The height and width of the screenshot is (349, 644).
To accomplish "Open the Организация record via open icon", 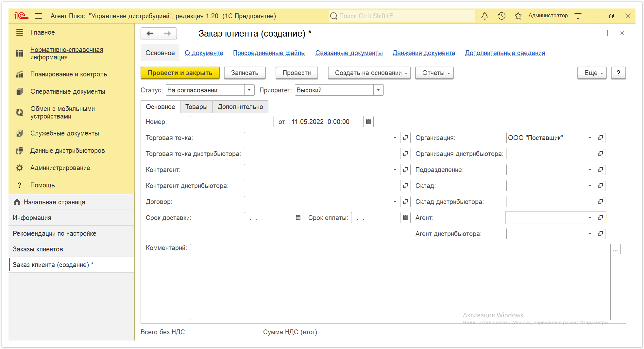I will pos(600,138).
